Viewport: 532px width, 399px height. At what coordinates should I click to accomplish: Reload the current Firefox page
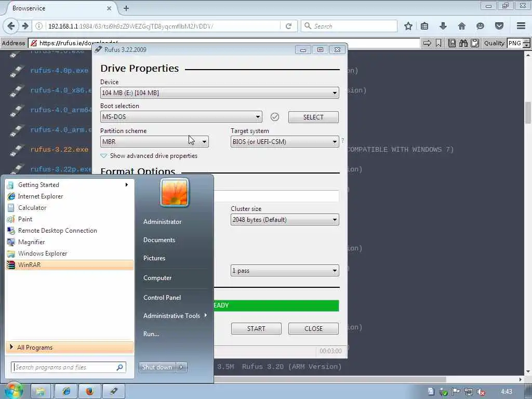coord(289,26)
